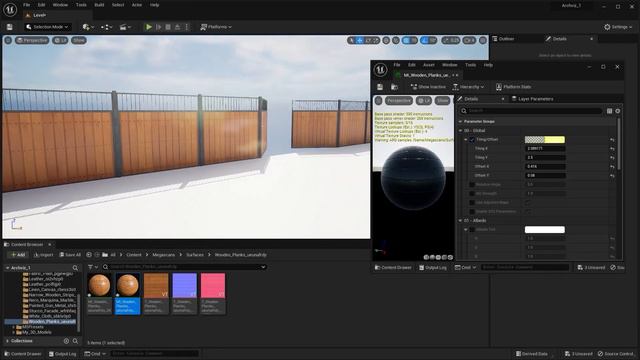Uncheck the Tiling/Offset parameter override checkbox
The height and width of the screenshot is (360, 640).
tap(472, 140)
